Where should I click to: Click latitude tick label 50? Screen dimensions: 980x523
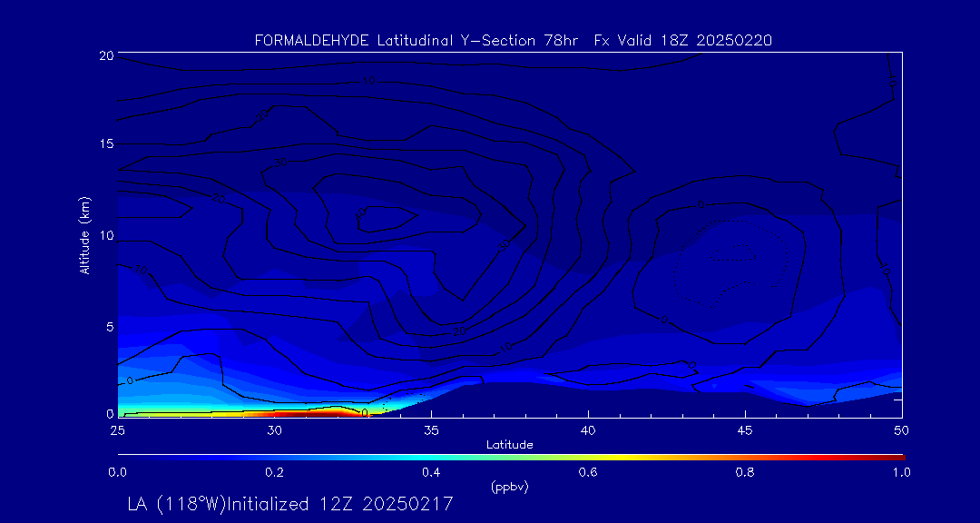click(902, 430)
